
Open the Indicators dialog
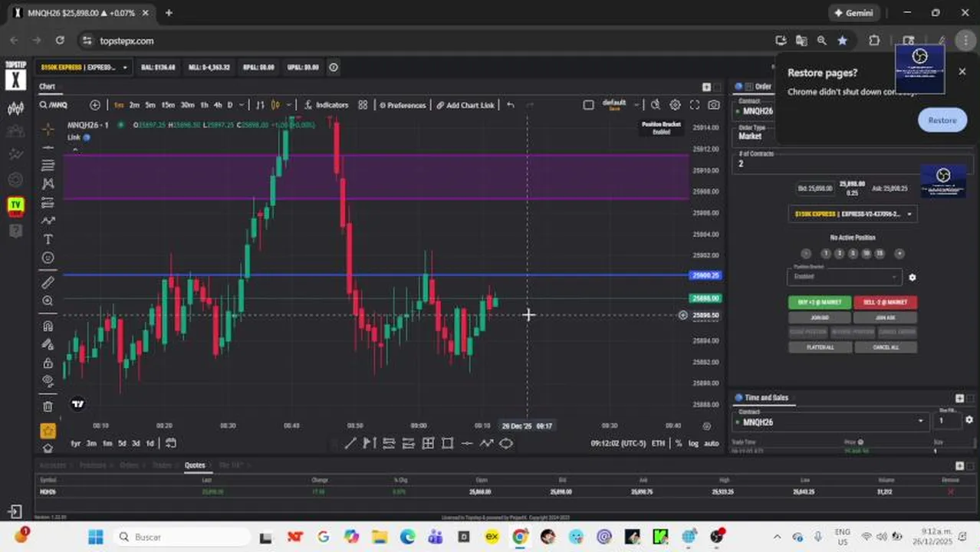tap(327, 105)
